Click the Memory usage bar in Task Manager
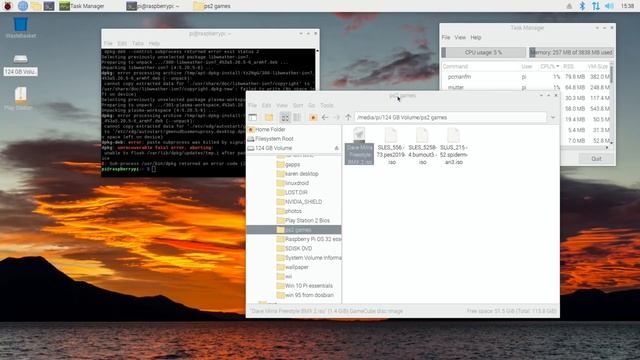Screen dimensions: 640x360 pos(571,52)
